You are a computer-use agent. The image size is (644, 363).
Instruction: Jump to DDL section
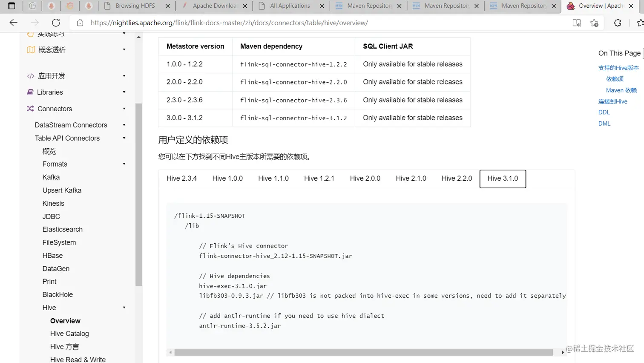tap(604, 112)
